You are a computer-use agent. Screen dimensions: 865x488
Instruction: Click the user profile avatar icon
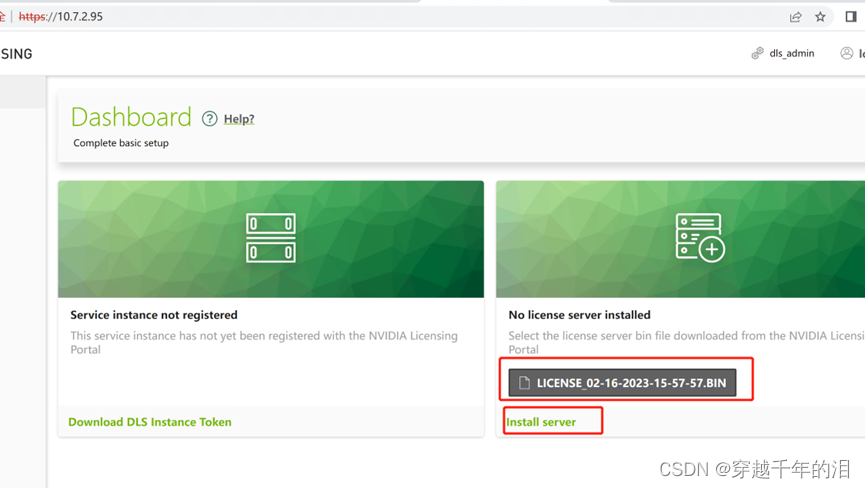(846, 53)
